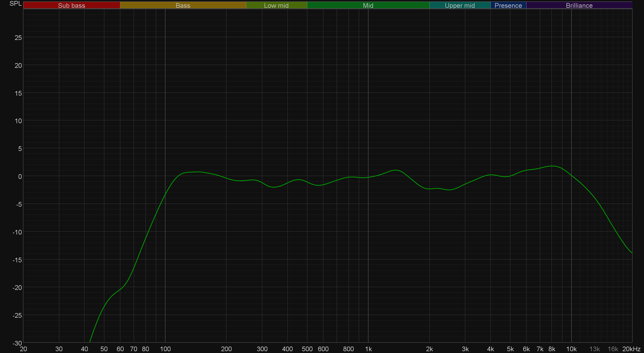Select the Mid band header

(x=368, y=5)
